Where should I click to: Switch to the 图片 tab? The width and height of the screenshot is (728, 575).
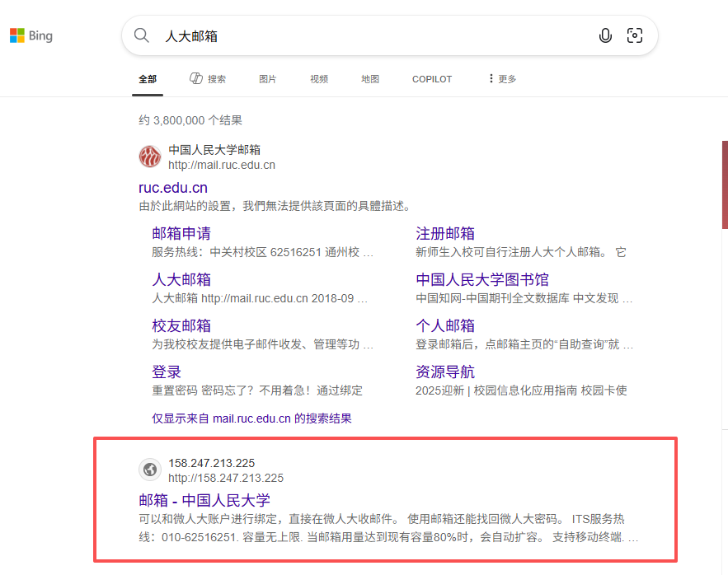pyautogui.click(x=267, y=78)
